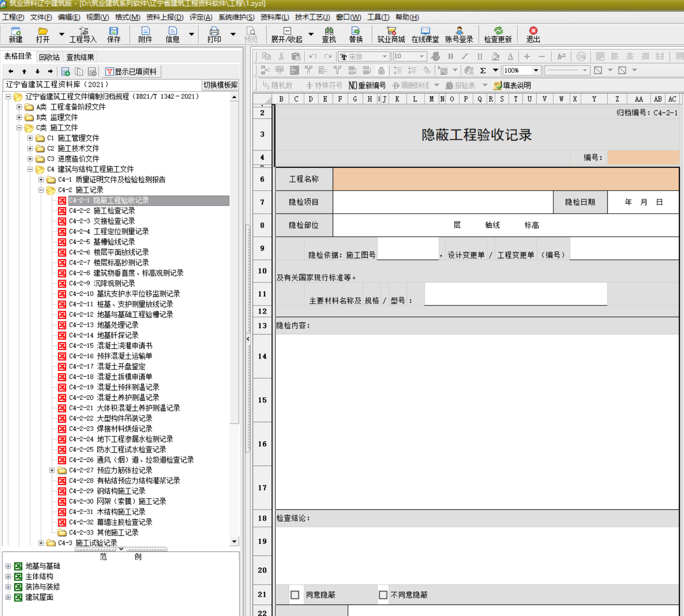Image resolution: width=684 pixels, height=616 pixels.
Task: Click the copy icon in format toolbar
Action: [x=266, y=56]
